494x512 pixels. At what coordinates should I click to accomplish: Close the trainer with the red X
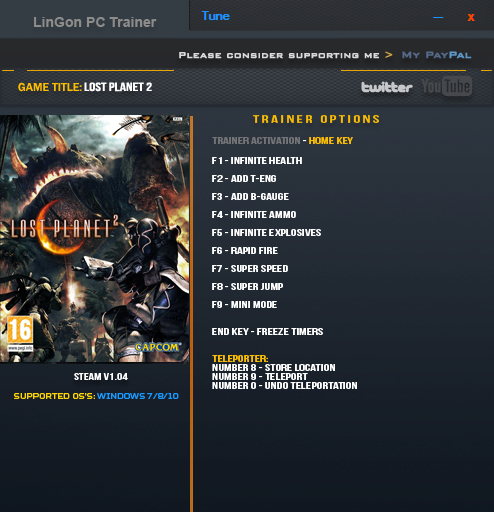point(471,17)
